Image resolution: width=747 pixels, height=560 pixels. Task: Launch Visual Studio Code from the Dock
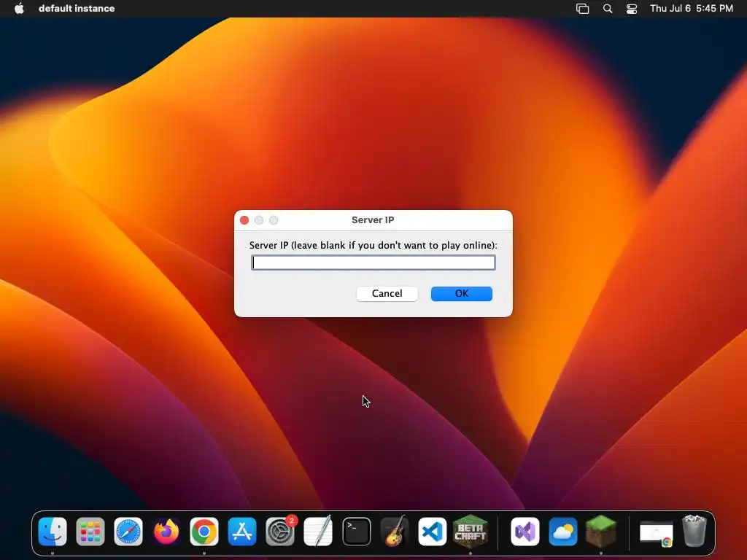point(432,532)
